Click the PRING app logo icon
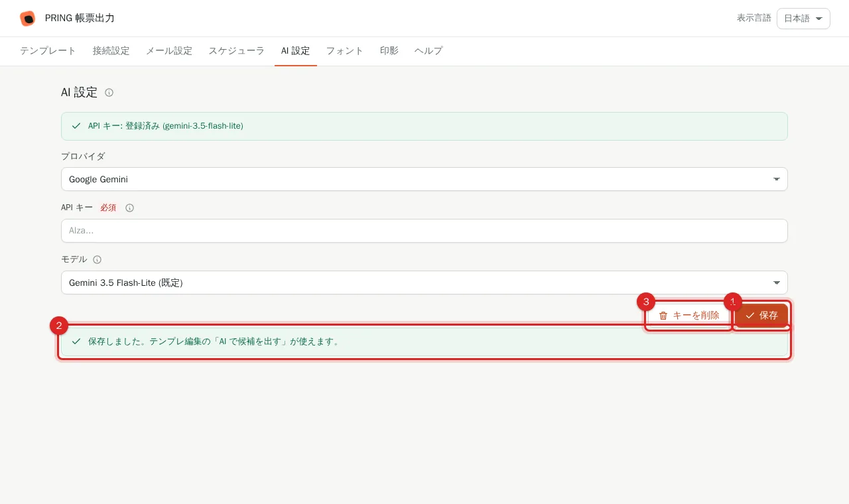The height and width of the screenshot is (504, 849). tap(27, 19)
